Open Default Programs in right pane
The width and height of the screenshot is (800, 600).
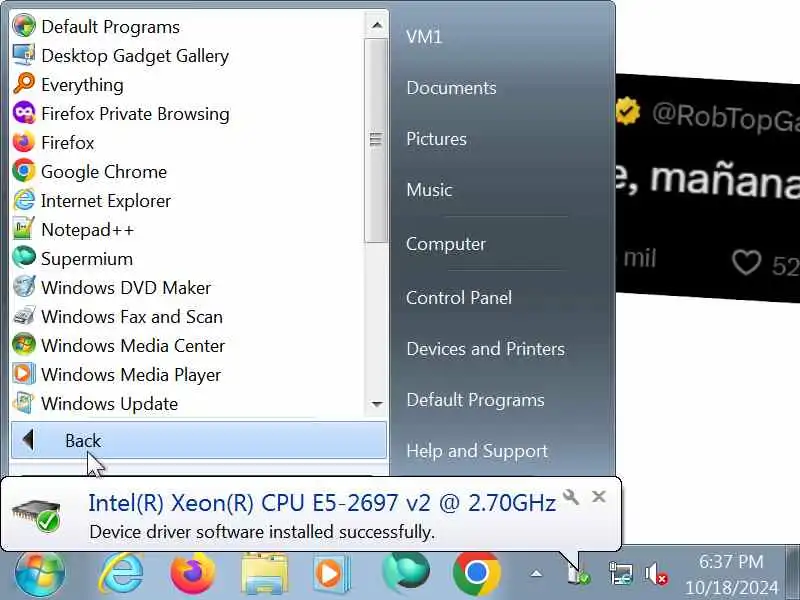475,400
